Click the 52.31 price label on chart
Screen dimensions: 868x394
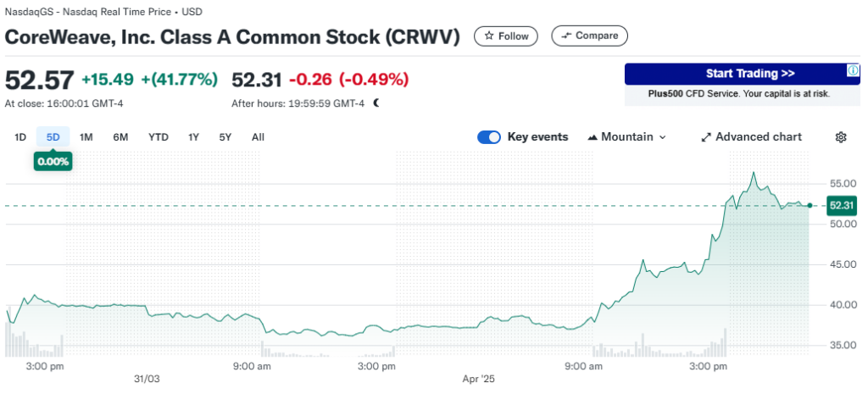coord(841,205)
